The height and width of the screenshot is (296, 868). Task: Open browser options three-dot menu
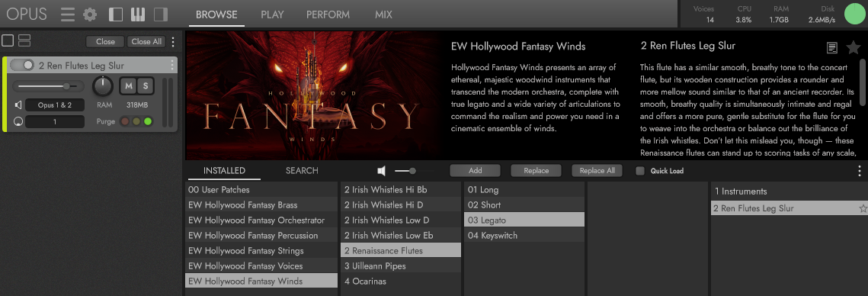tap(859, 171)
